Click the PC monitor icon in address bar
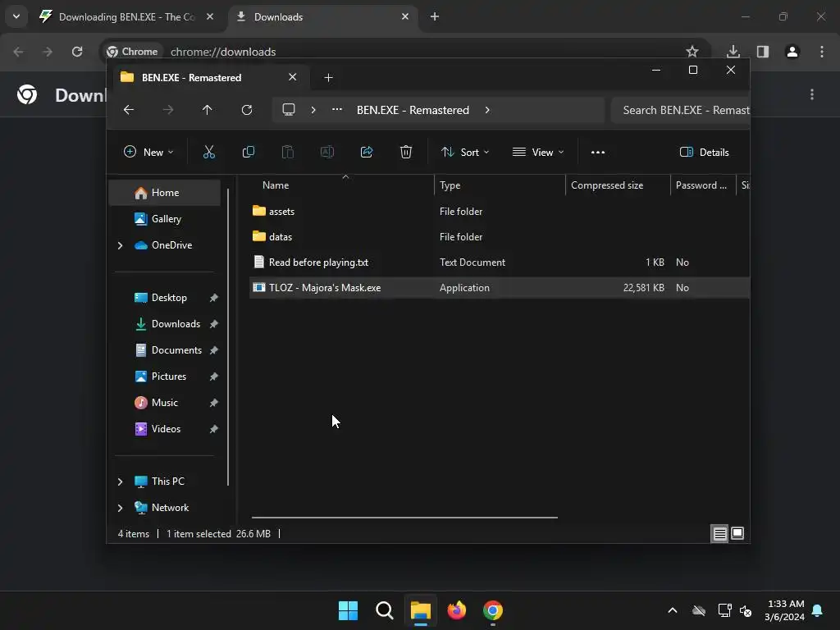The height and width of the screenshot is (630, 840). [x=289, y=110]
